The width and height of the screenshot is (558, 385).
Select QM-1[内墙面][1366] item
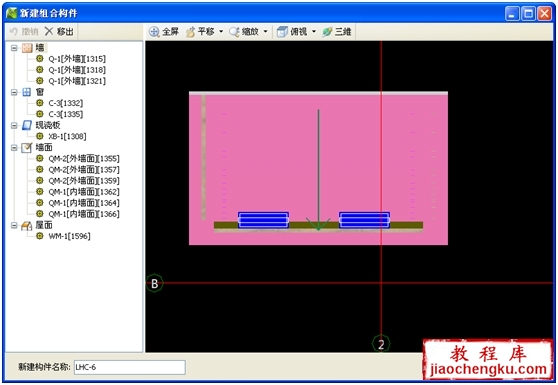[x=84, y=214]
